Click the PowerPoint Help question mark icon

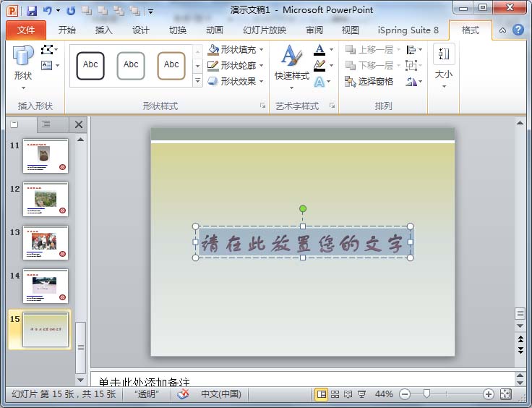pyautogui.click(x=518, y=30)
